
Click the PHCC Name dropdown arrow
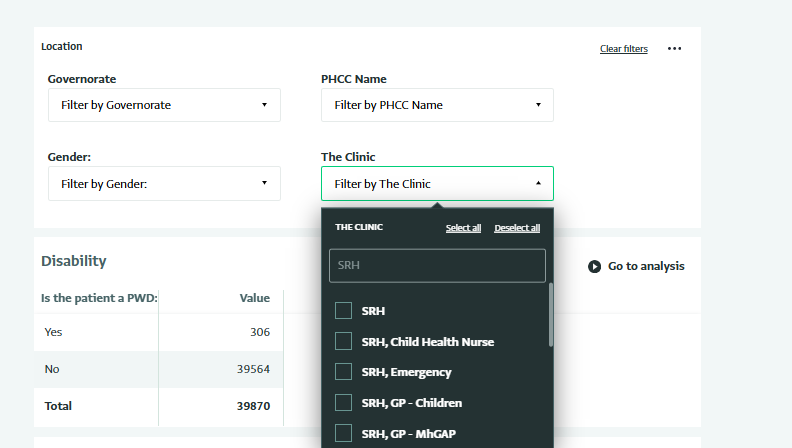[x=538, y=105]
